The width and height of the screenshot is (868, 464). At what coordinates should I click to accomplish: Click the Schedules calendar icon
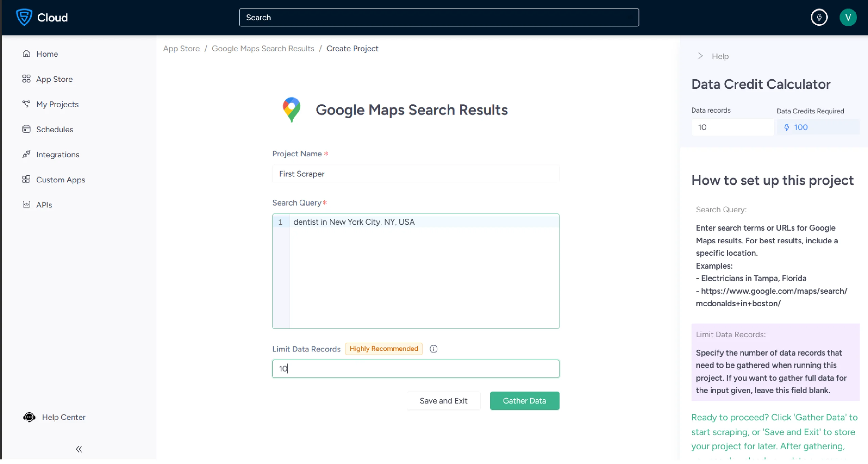point(26,129)
